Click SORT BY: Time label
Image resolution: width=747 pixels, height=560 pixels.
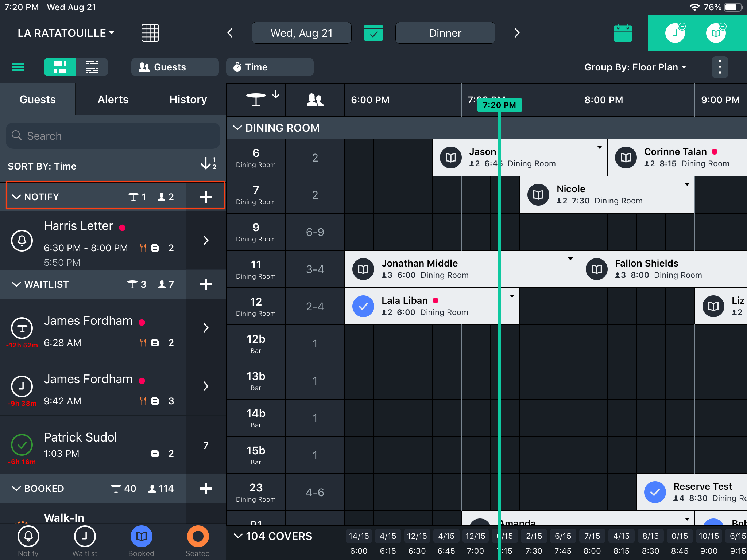(x=42, y=166)
